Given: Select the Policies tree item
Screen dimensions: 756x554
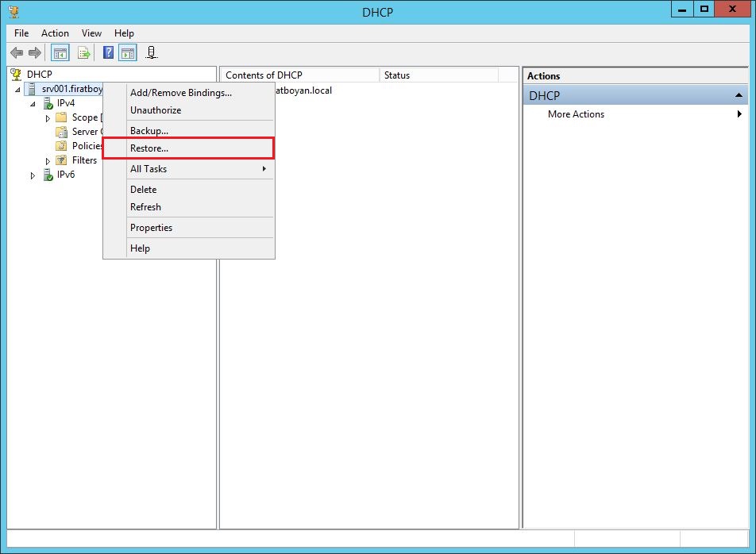Looking at the screenshot, I should 87,145.
